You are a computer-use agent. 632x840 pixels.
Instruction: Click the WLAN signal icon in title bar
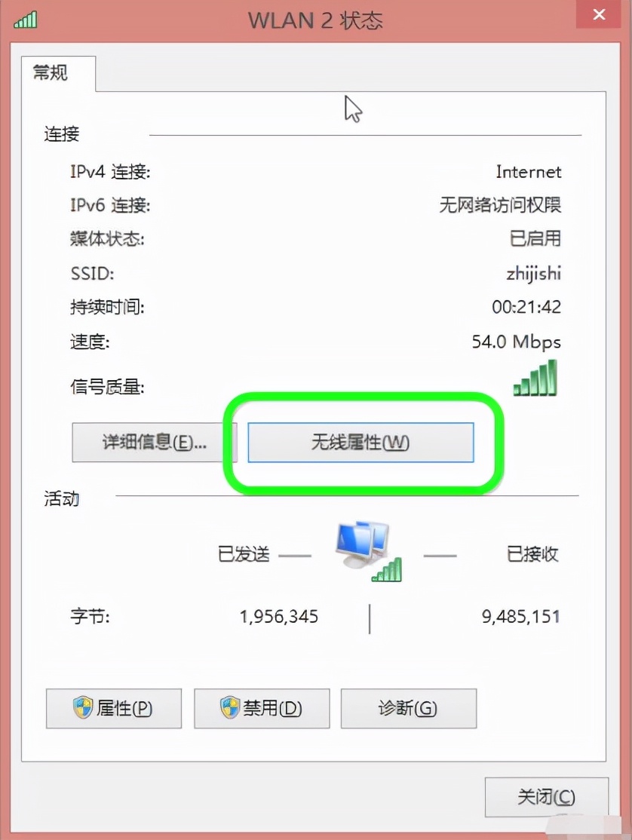point(25,20)
